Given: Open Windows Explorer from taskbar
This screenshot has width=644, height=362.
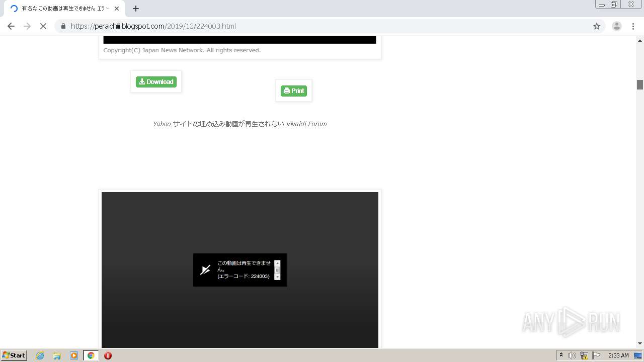Looking at the screenshot, I should tap(57, 355).
